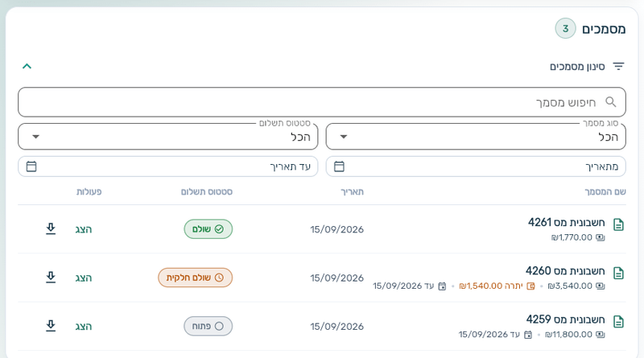Click the filter icon beside סינון מסמכים
This screenshot has width=644, height=358.
(618, 66)
